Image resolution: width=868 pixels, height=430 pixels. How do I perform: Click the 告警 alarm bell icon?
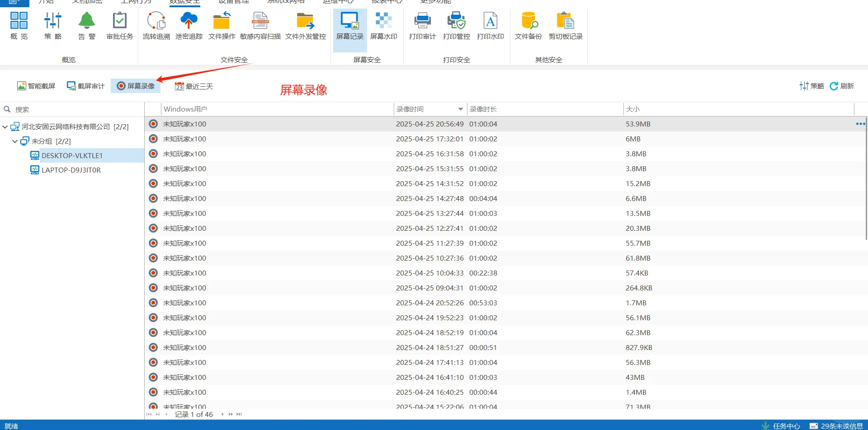[86, 26]
